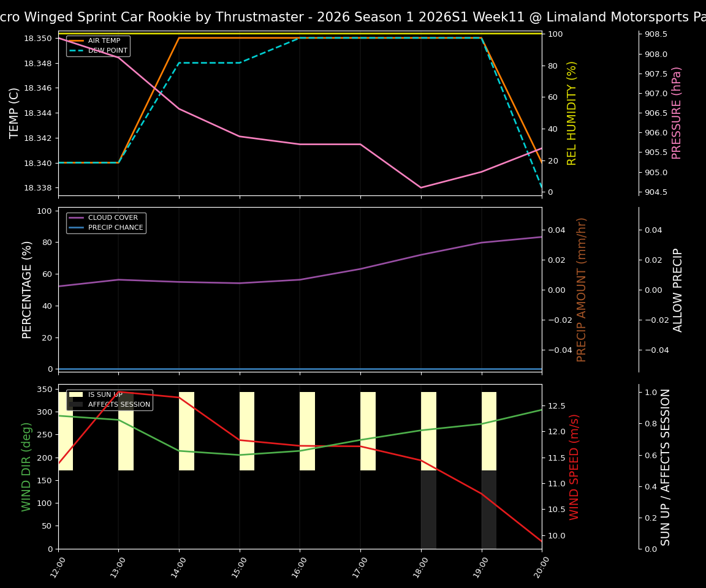
Task: Click the REL HUMIDITY axis label
Action: [x=570, y=115]
